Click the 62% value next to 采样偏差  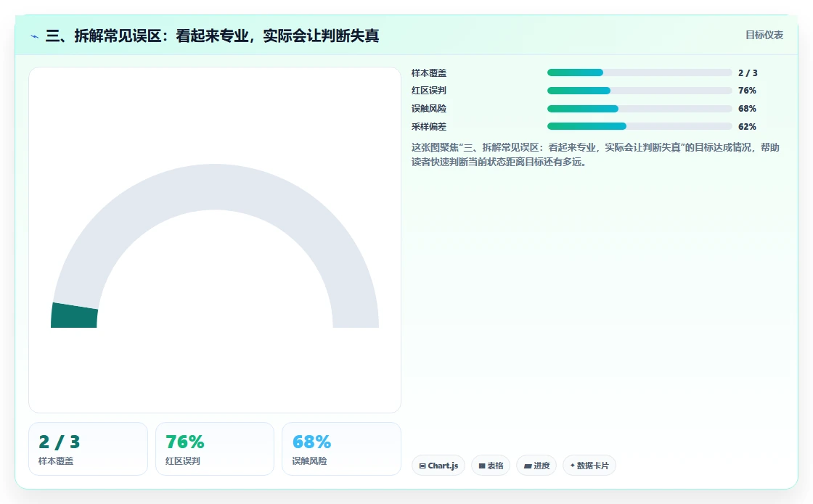coord(747,127)
